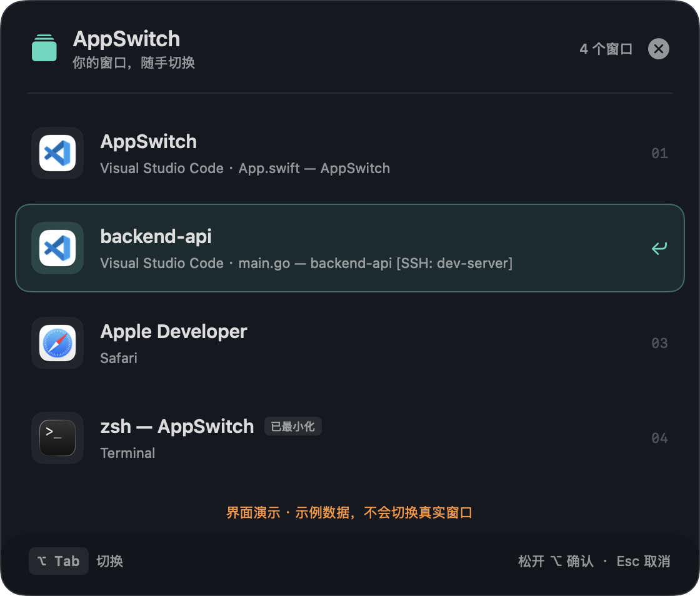Click the 松开 ⌥ 确认 hint

556,561
